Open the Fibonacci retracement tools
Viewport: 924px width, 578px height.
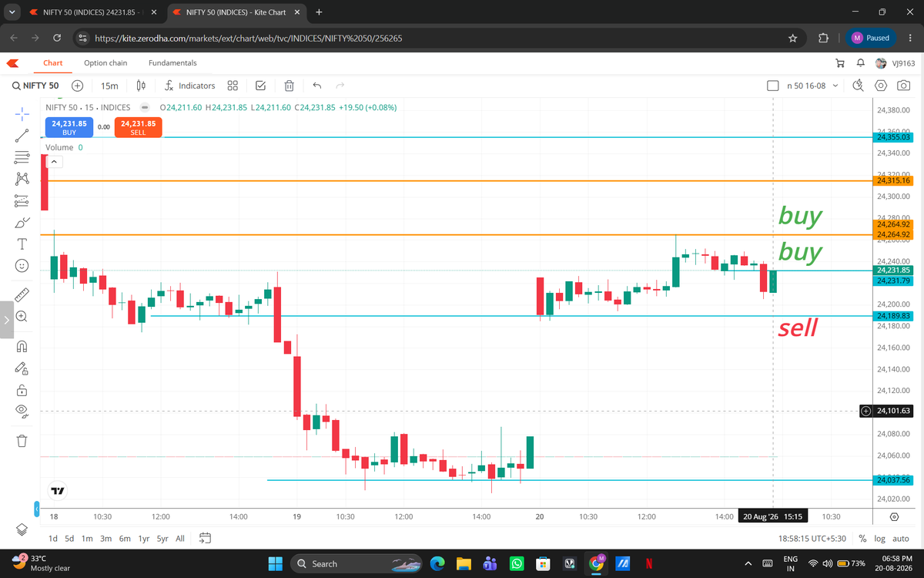[22, 157]
